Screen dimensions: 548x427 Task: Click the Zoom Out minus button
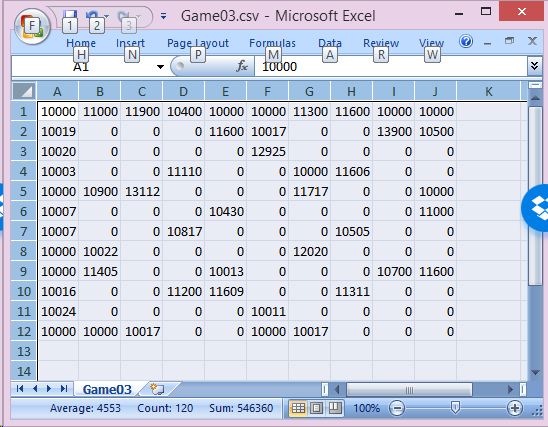pos(397,408)
